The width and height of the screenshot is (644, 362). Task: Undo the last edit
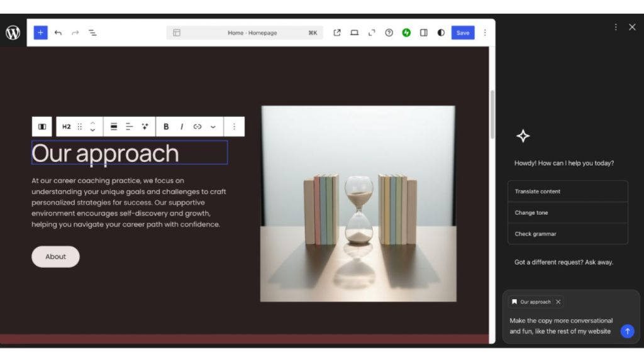click(58, 33)
